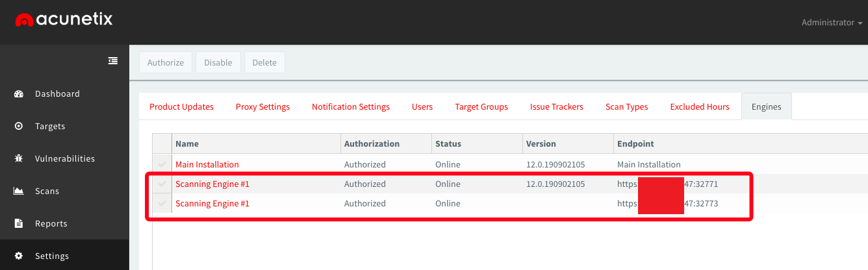868x270 pixels.
Task: Click the Targets bullseye icon
Action: [19, 126]
